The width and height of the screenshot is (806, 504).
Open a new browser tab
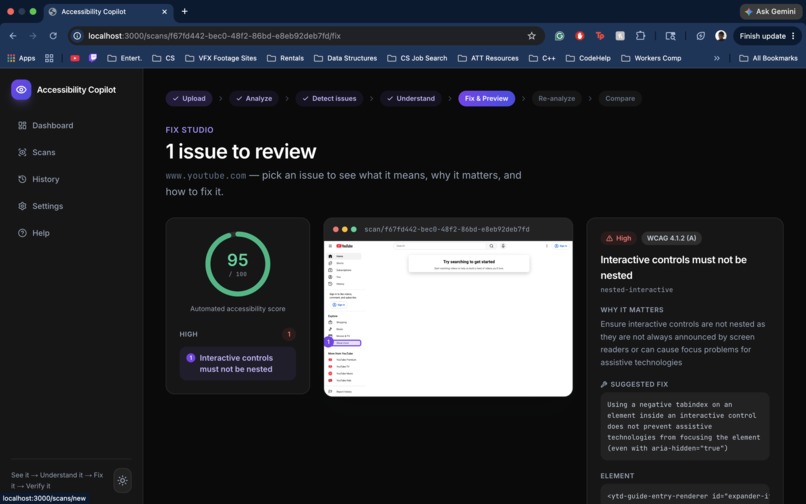pos(185,11)
